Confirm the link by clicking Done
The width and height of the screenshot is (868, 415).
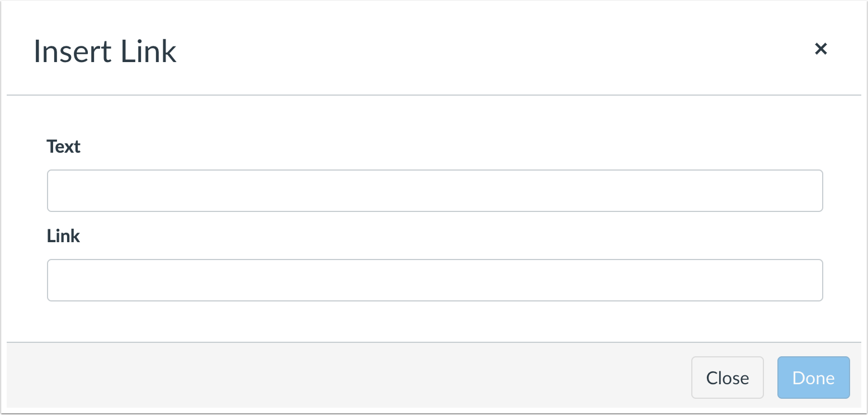click(813, 378)
